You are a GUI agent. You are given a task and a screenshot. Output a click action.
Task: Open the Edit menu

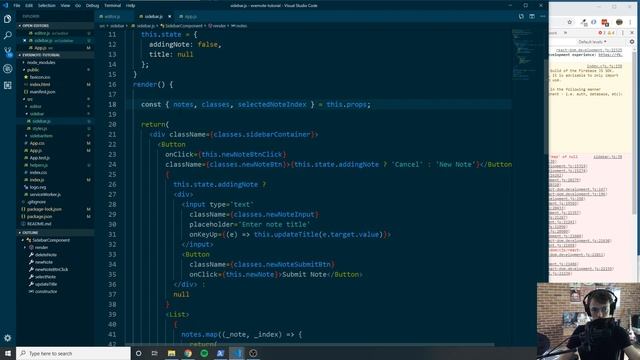coord(29,5)
